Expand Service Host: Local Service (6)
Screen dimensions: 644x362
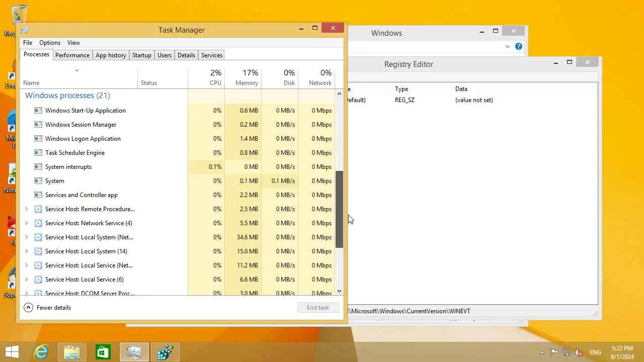[27, 279]
